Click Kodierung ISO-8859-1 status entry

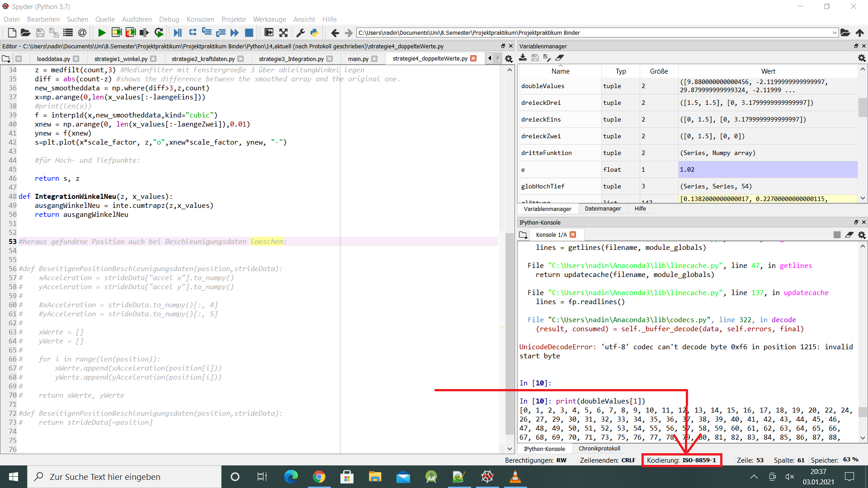[x=681, y=460]
